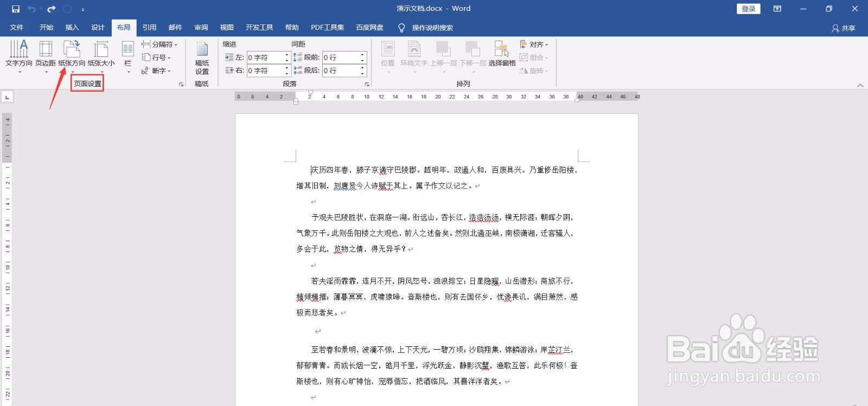868x406 pixels.
Task: Click the 位置 position tool
Action: click(x=388, y=56)
